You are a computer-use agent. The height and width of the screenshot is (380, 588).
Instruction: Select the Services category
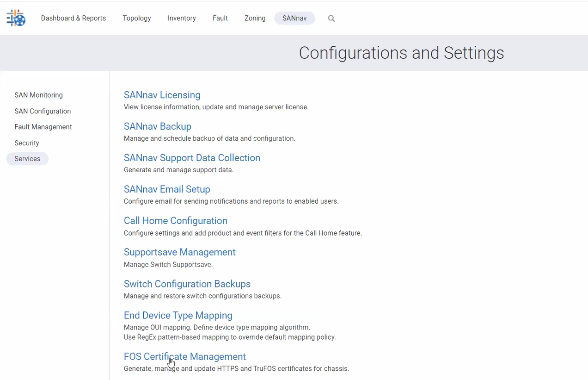pyautogui.click(x=27, y=158)
